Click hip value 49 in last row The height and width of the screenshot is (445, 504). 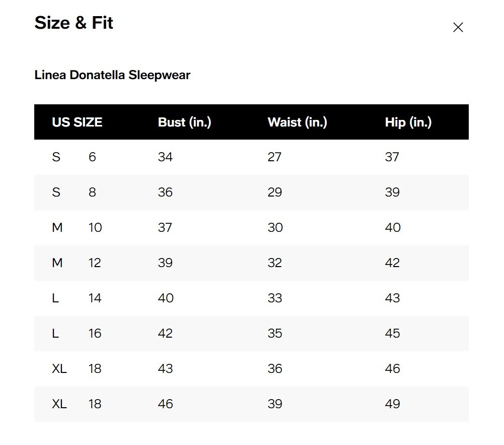(x=392, y=404)
